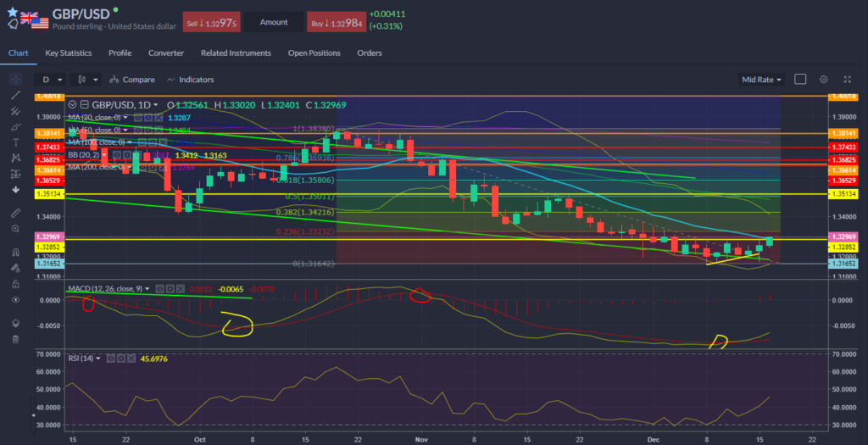
Task: Add GBP/USD to favorites star
Action: (12, 12)
